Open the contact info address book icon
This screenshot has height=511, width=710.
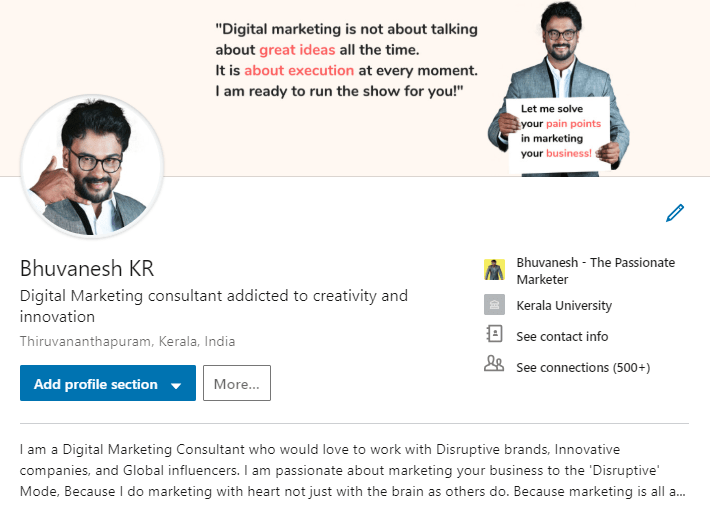pos(494,334)
